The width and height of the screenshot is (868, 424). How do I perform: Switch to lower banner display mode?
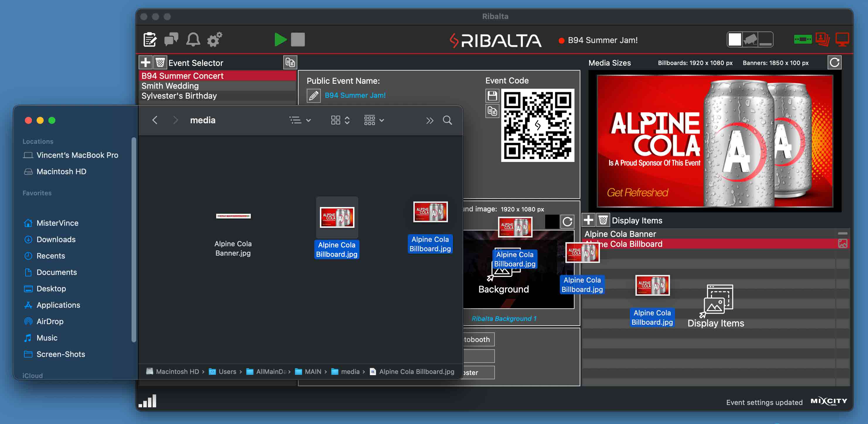click(765, 40)
